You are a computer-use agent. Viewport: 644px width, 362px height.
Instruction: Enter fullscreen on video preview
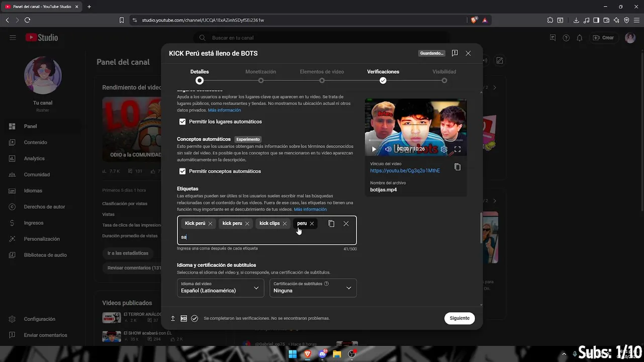(457, 149)
